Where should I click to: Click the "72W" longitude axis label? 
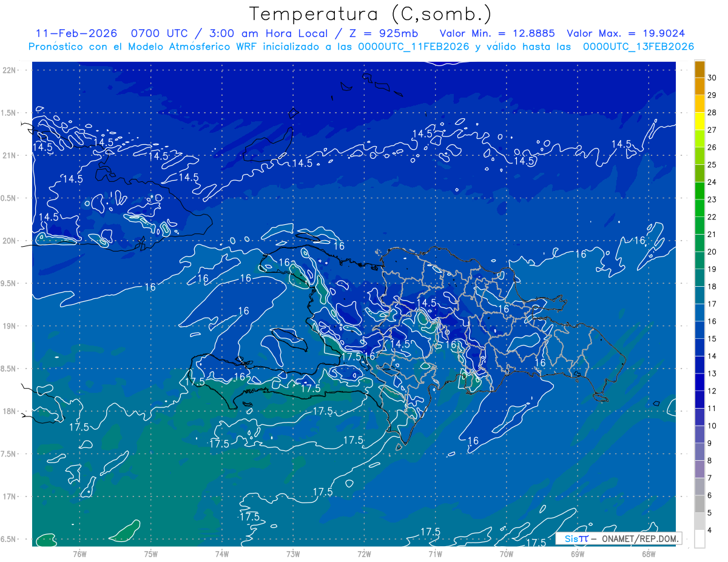pyautogui.click(x=364, y=554)
